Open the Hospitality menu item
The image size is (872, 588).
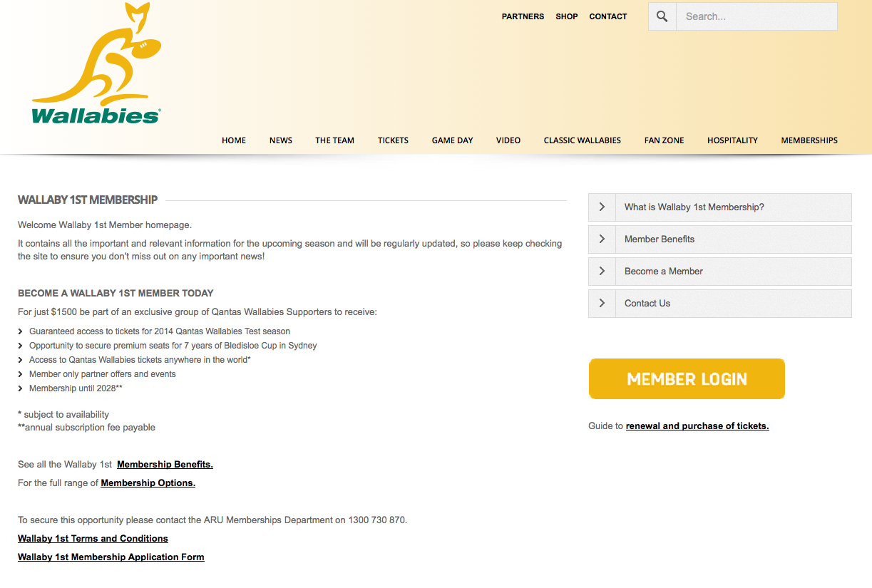pyautogui.click(x=732, y=140)
